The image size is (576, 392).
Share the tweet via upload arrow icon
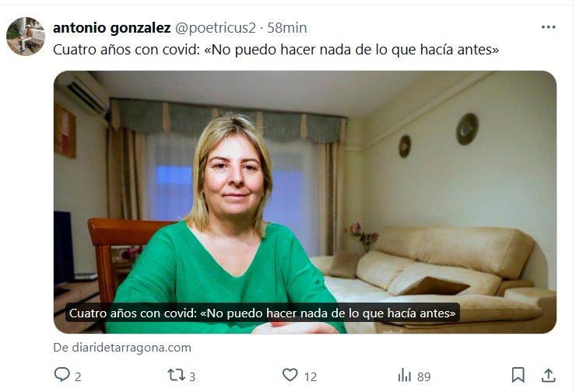(548, 375)
